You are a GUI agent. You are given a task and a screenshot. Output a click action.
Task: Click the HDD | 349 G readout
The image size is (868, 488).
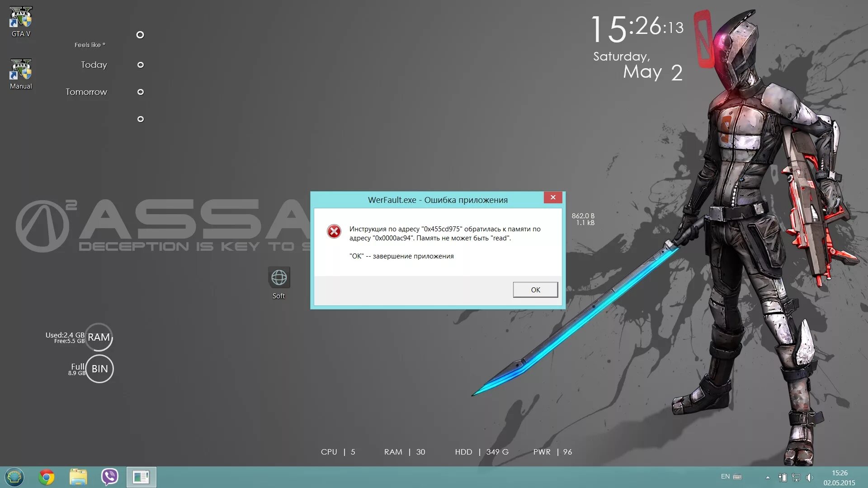point(482,452)
